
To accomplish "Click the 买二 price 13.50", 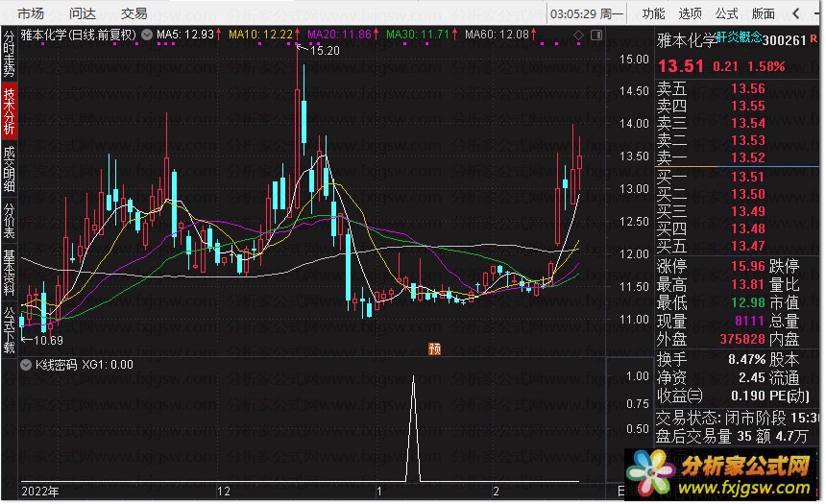I will tap(748, 194).
